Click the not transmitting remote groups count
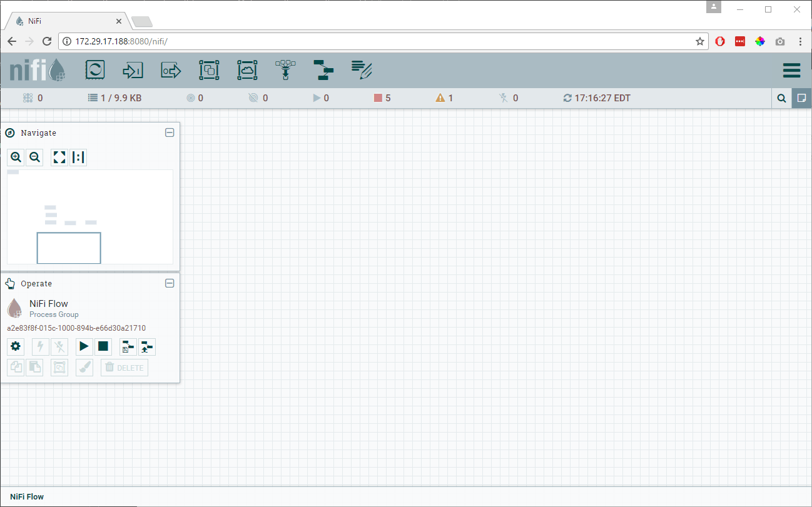The height and width of the screenshot is (507, 812). [x=258, y=98]
